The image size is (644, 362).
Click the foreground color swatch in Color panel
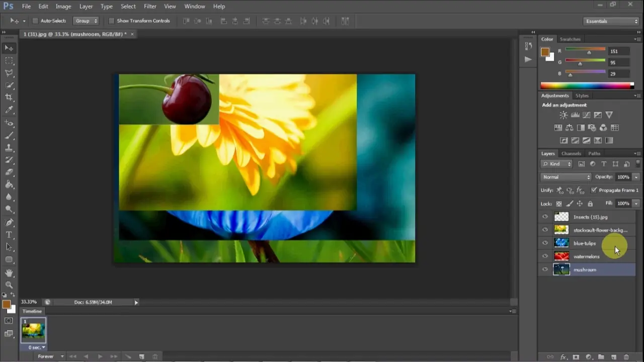[545, 52]
